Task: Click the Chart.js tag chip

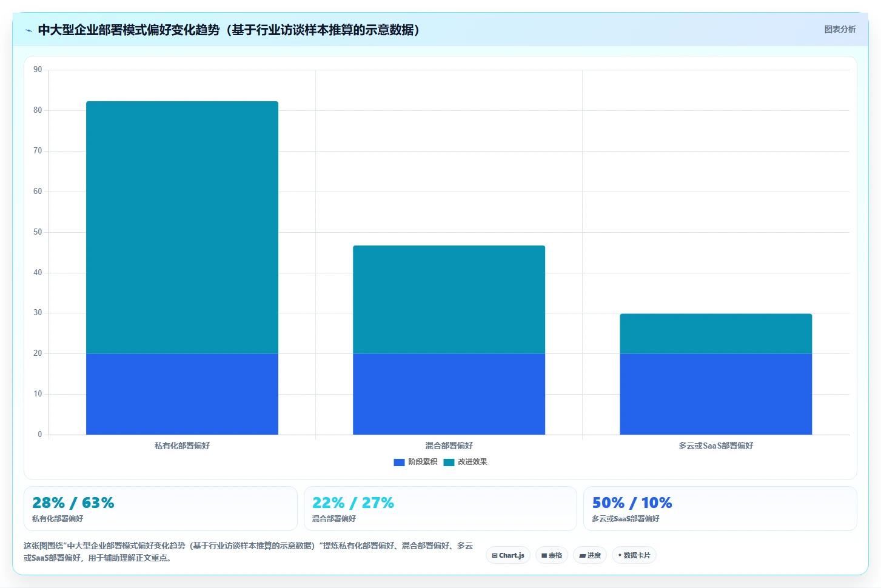Action: click(508, 555)
